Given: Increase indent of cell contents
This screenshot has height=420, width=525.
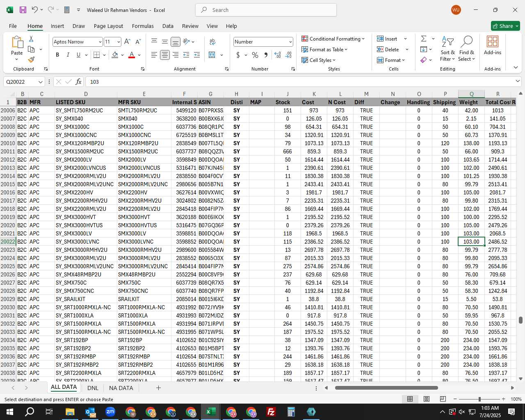Looking at the screenshot, I should 197,55.
